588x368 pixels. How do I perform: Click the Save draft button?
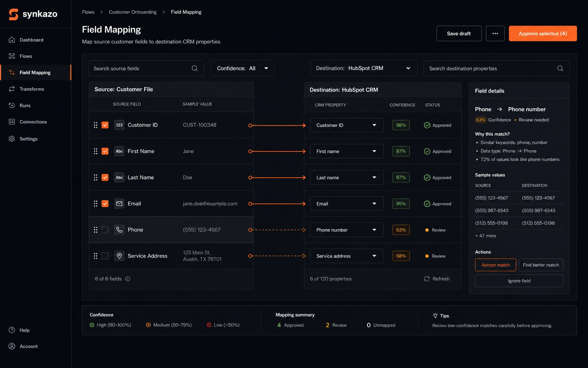tap(459, 33)
